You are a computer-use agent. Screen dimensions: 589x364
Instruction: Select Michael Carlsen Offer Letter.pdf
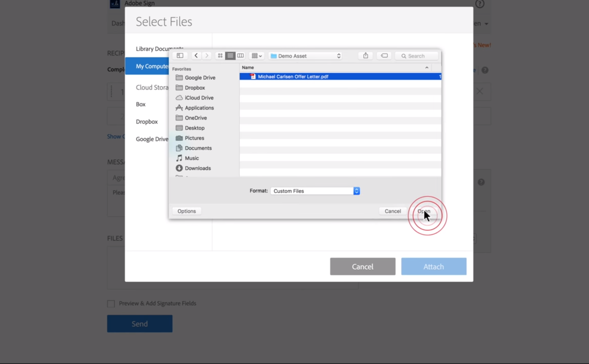340,77
